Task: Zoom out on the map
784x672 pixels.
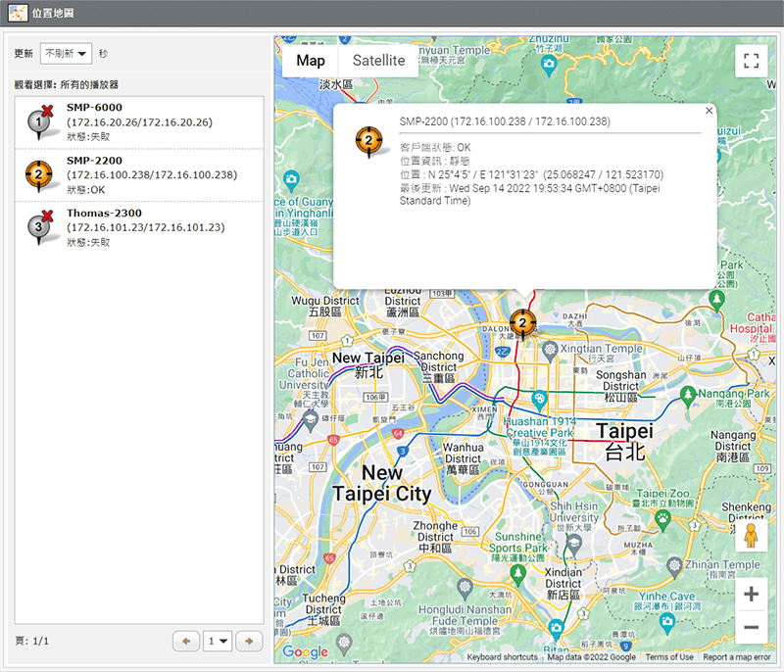Action: [751, 627]
